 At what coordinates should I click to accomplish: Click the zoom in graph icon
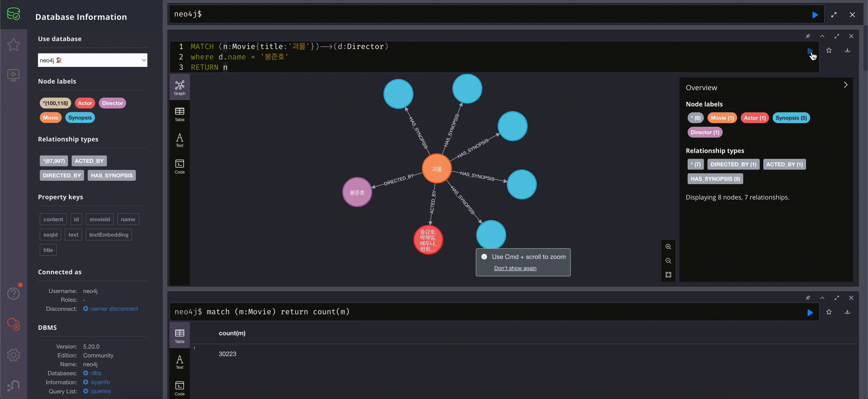pos(668,247)
